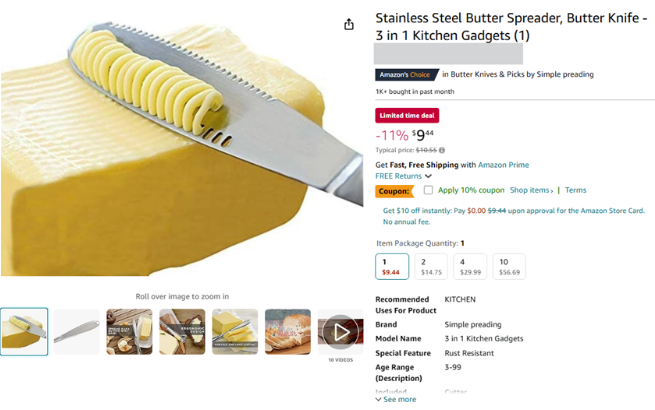Open the Shop items coupon link
Screen dimensions: 655x410
tap(531, 190)
